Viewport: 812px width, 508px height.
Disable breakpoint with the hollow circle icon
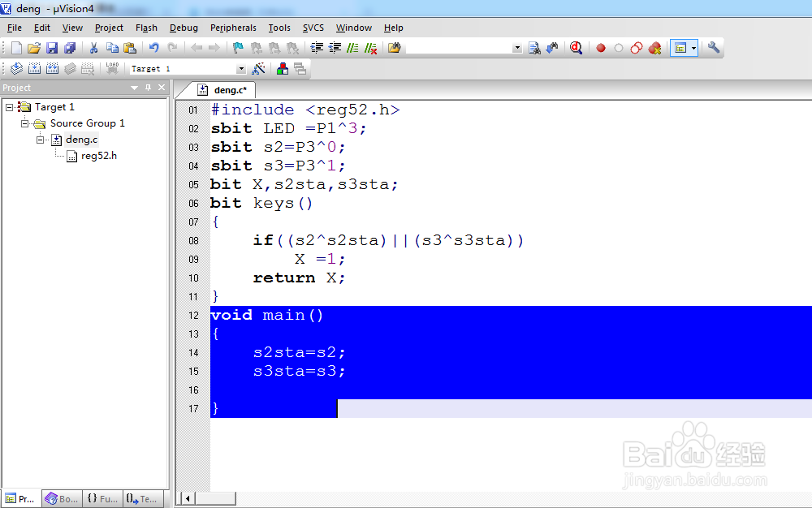[618, 48]
